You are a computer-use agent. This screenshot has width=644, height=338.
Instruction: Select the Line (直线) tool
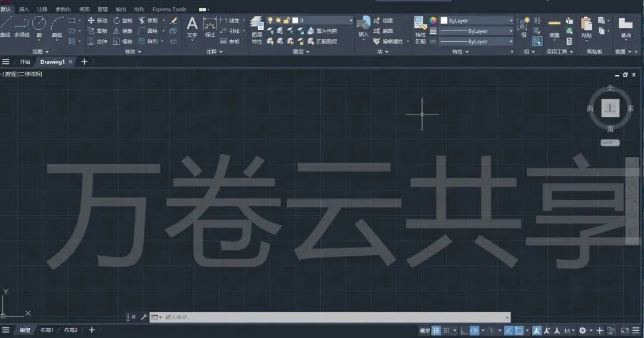coord(5,27)
